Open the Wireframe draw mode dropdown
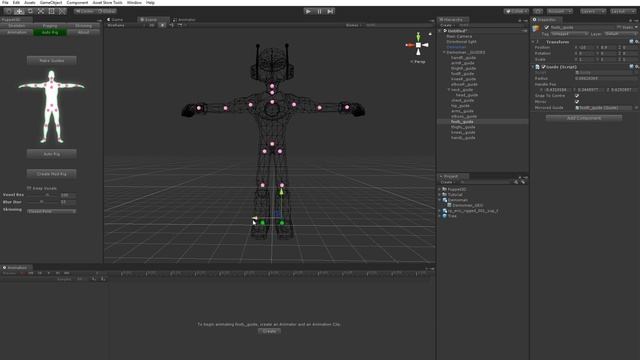640x360 pixels. [126, 25]
